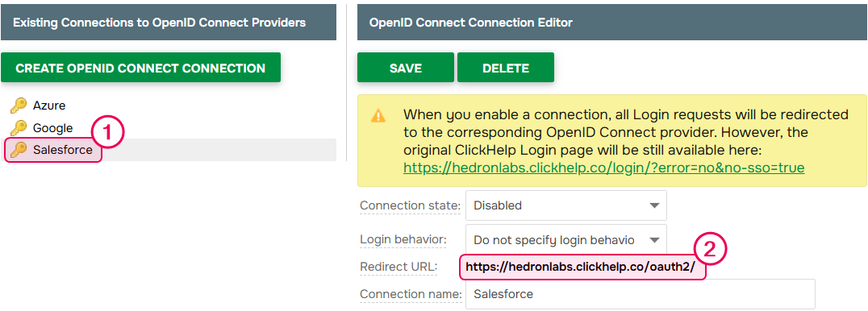Image resolution: width=868 pixels, height=311 pixels.
Task: Click the Google connection key icon
Action: [19, 128]
